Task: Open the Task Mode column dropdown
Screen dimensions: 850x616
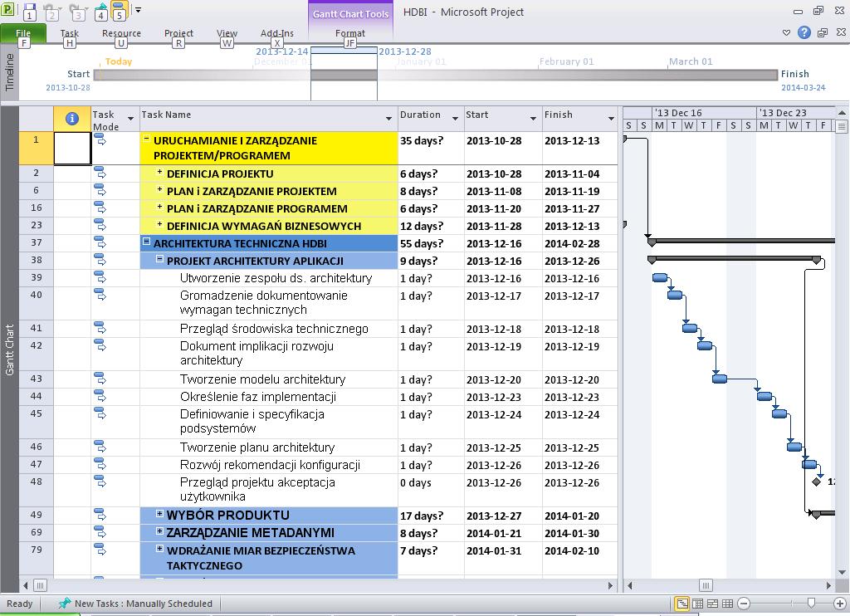Action: pyautogui.click(x=130, y=118)
